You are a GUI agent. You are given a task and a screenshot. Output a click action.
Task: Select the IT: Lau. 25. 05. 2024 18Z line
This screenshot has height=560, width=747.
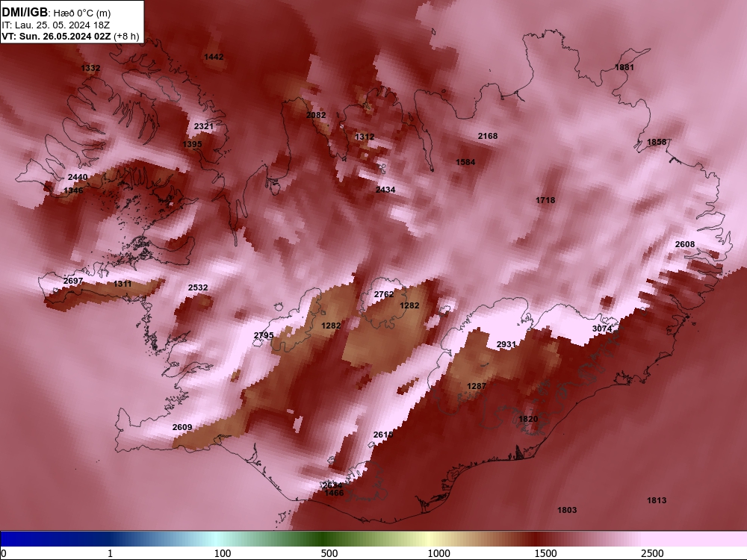(x=56, y=25)
